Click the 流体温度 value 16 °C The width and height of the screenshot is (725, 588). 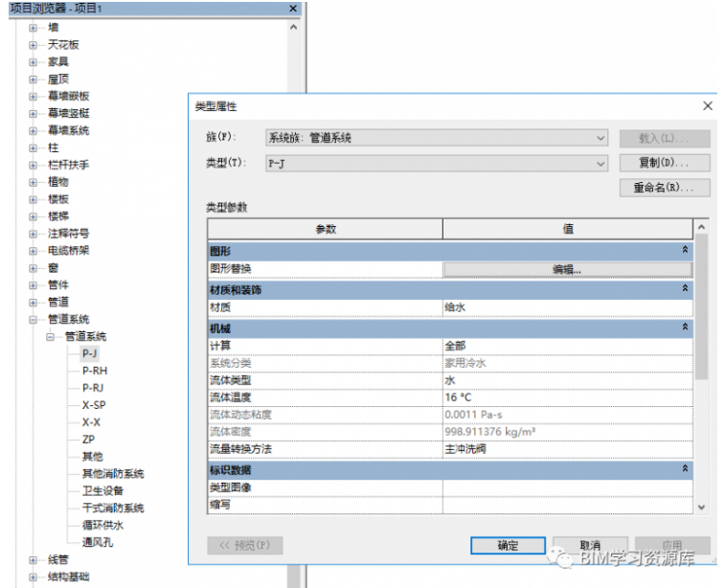point(567,397)
